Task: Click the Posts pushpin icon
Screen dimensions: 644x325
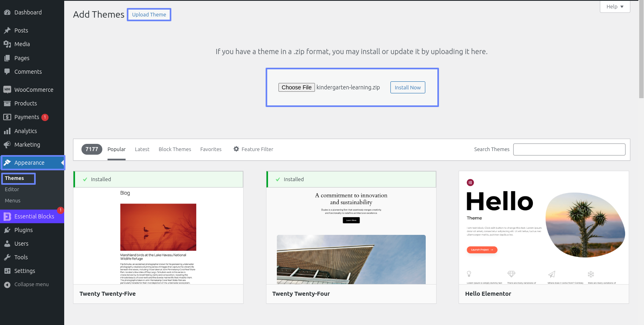Action: coord(7,30)
